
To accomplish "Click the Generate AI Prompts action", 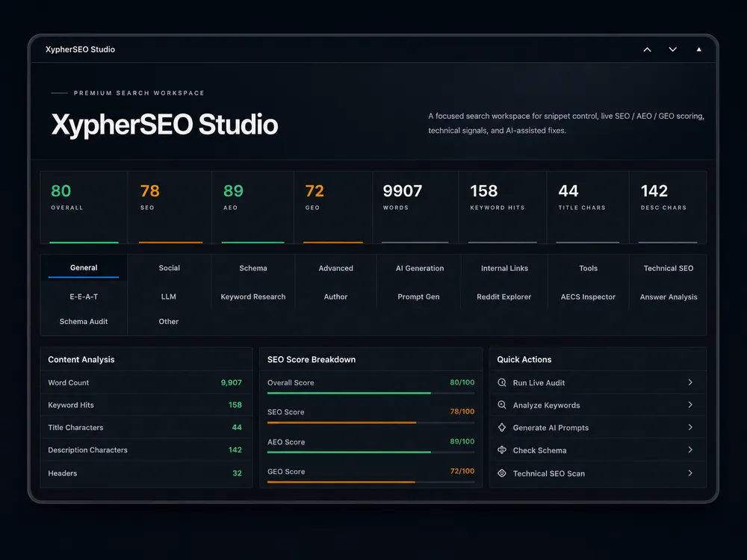I will pyautogui.click(x=598, y=428).
